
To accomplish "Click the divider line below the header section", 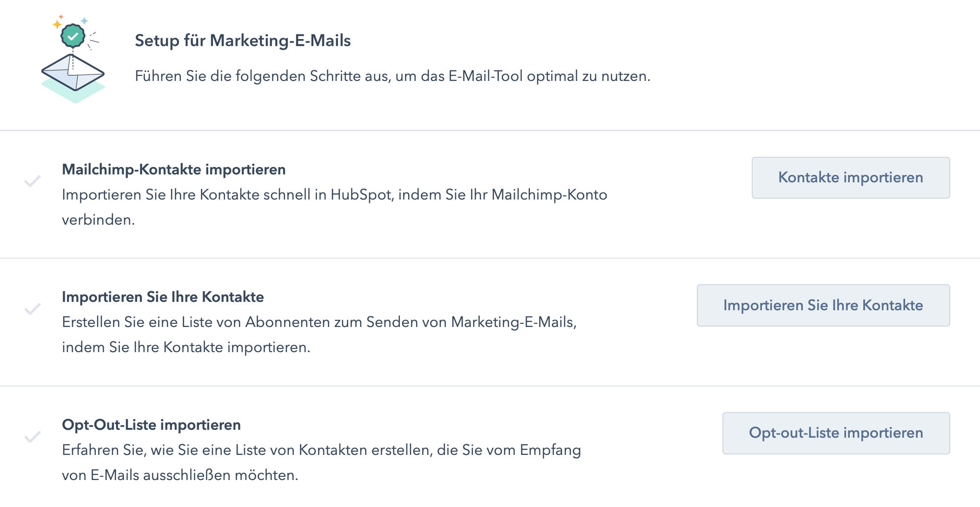I will 490,131.
